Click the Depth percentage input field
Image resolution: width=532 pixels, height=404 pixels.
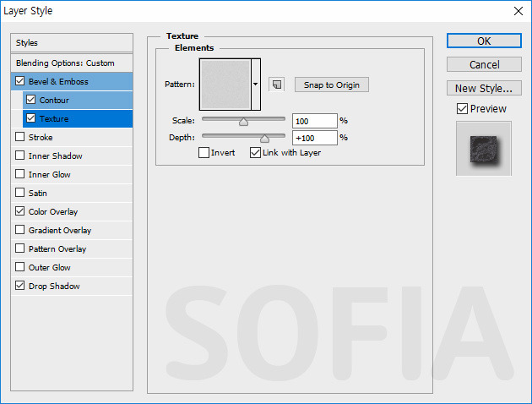(x=314, y=138)
